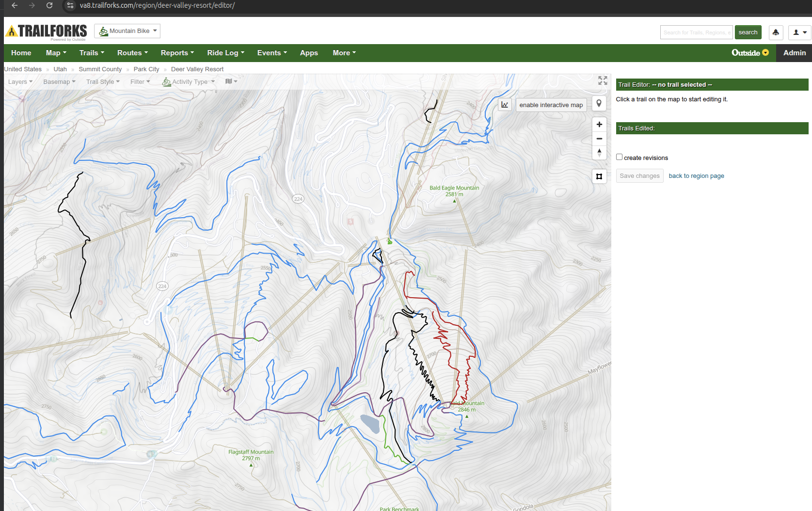812x511 pixels.
Task: Enable the create revisions checkbox
Action: click(x=619, y=157)
